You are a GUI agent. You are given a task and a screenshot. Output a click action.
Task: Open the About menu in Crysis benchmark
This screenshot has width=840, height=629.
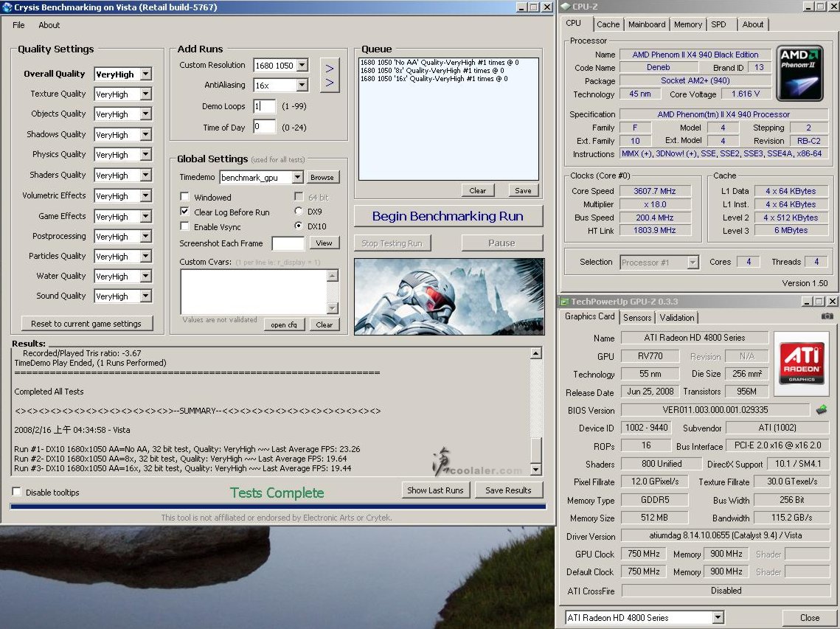point(49,25)
